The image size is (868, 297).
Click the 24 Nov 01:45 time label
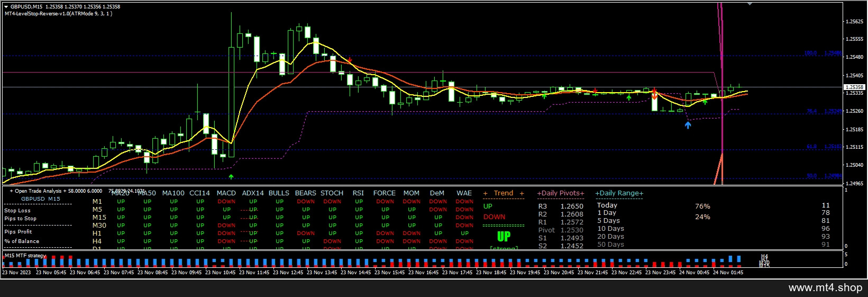(x=728, y=273)
